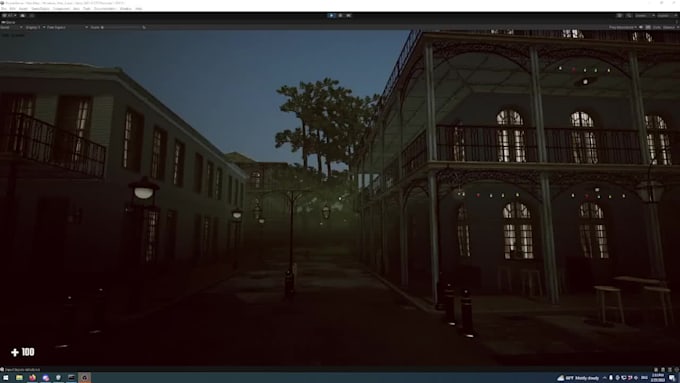Open Firefox from the taskbar
Screen dimensions: 680x383
(x=33, y=378)
